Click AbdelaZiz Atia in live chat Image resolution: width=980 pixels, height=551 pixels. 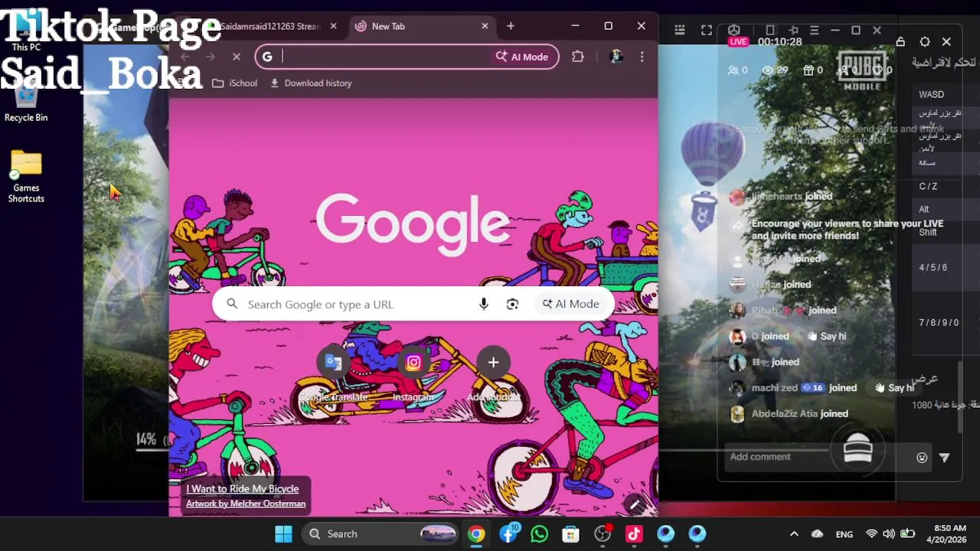click(785, 413)
